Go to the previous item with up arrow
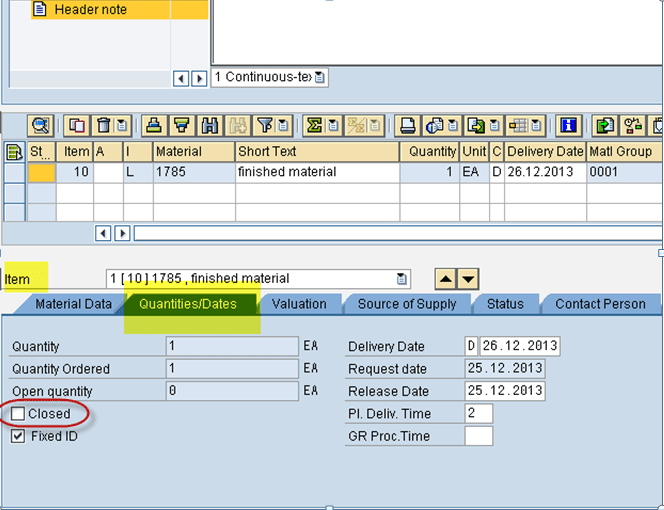 (x=446, y=279)
